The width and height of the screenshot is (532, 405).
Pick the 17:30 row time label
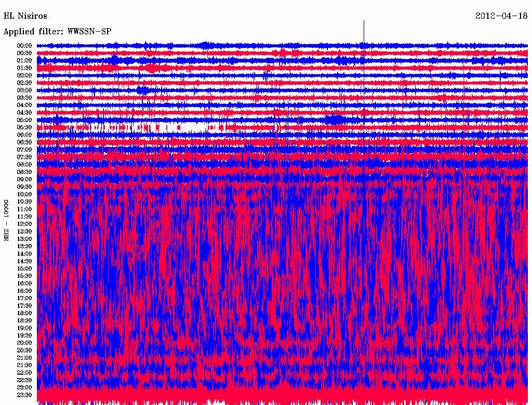(x=24, y=306)
